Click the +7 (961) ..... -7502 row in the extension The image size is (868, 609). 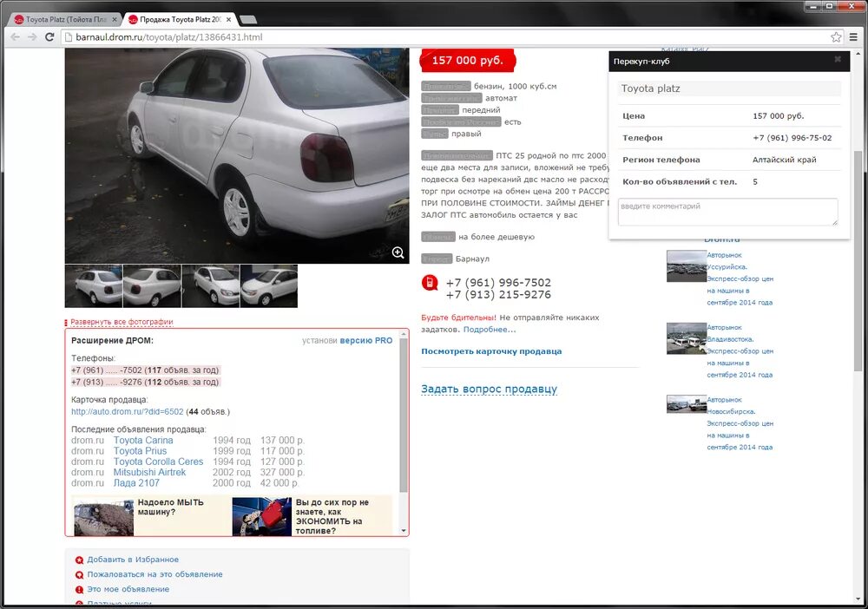pos(145,370)
